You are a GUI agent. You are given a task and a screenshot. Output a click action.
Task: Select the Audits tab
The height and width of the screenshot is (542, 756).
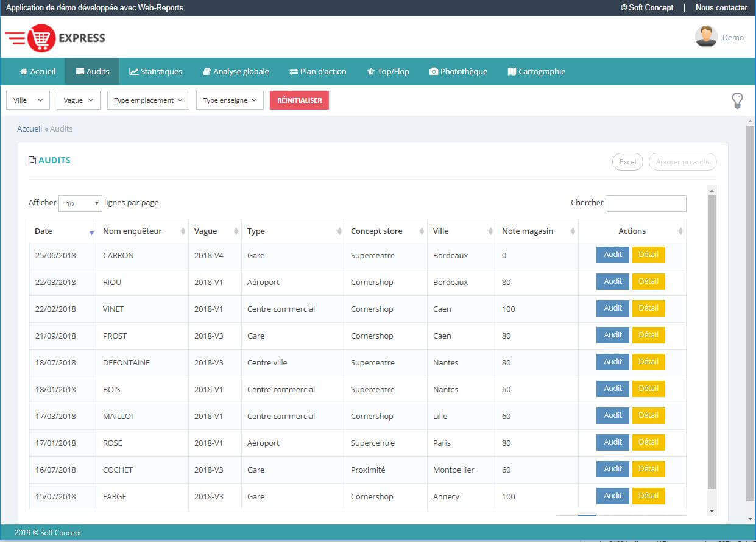tap(93, 72)
